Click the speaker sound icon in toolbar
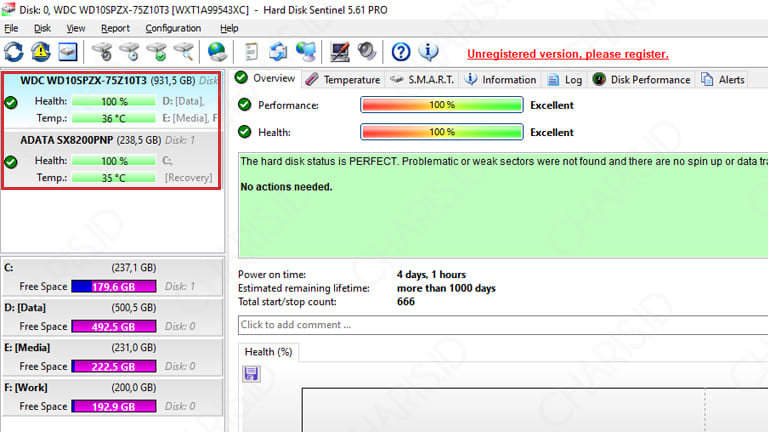768x432 pixels. [x=366, y=51]
